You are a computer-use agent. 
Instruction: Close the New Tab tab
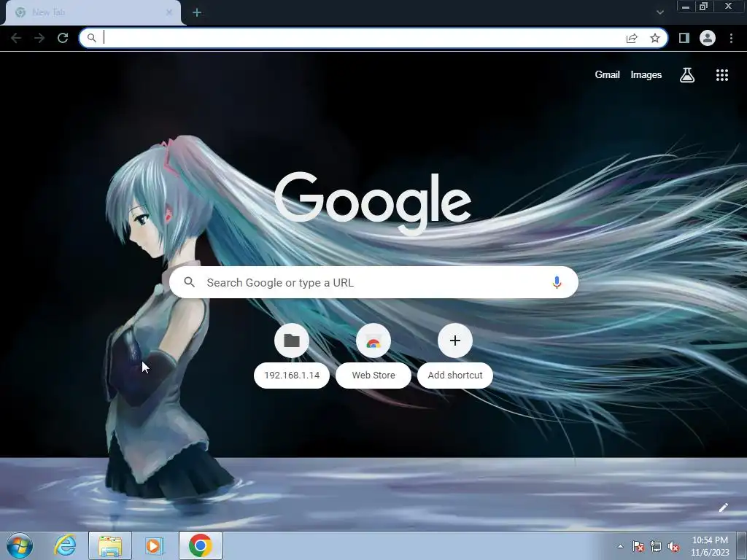tap(169, 12)
